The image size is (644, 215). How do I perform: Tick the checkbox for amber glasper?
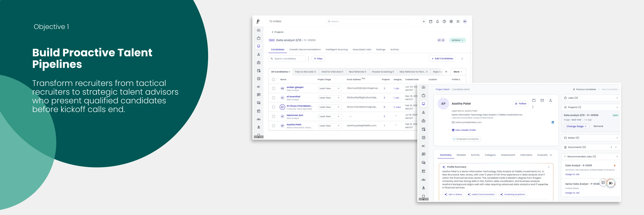[x=274, y=88]
